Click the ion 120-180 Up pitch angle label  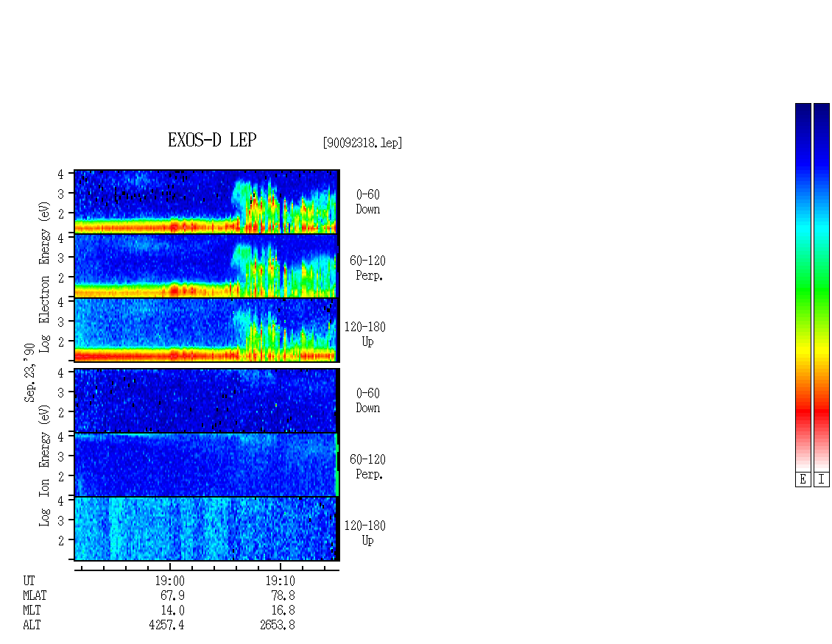365,533
